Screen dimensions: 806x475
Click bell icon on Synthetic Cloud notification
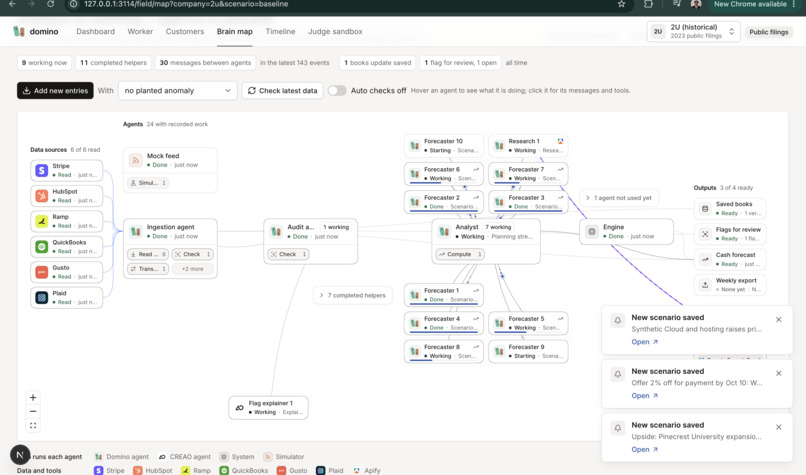click(618, 320)
